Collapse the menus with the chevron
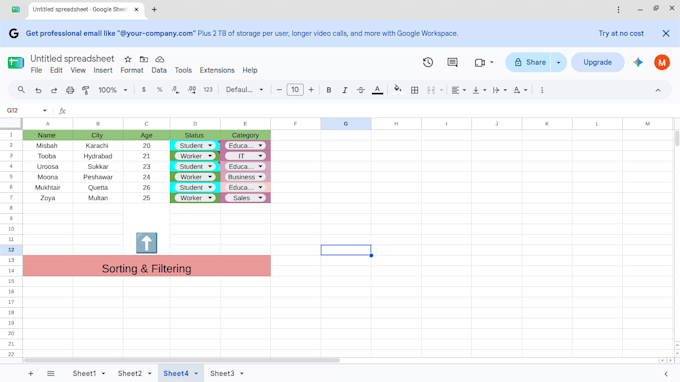Screen dimensions: 680x382 (x=658, y=90)
